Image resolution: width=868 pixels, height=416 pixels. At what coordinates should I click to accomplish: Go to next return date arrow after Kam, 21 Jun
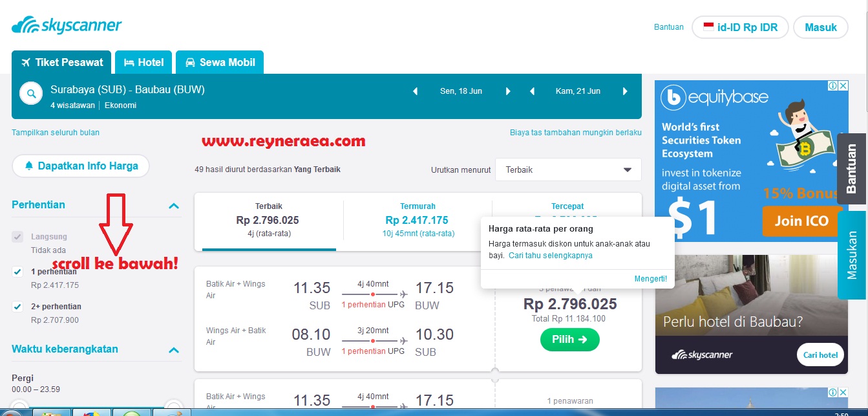pos(625,91)
